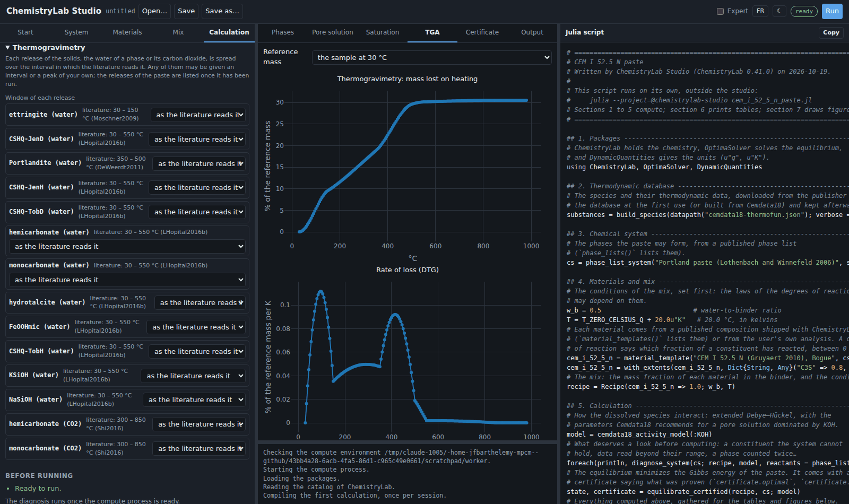Collapse the Thermogravimetry section
Screen dimensions: 849x504
(x=45, y=47)
